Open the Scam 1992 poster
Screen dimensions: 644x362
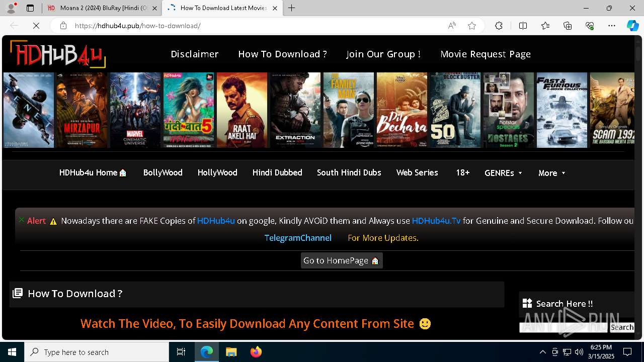click(x=612, y=110)
